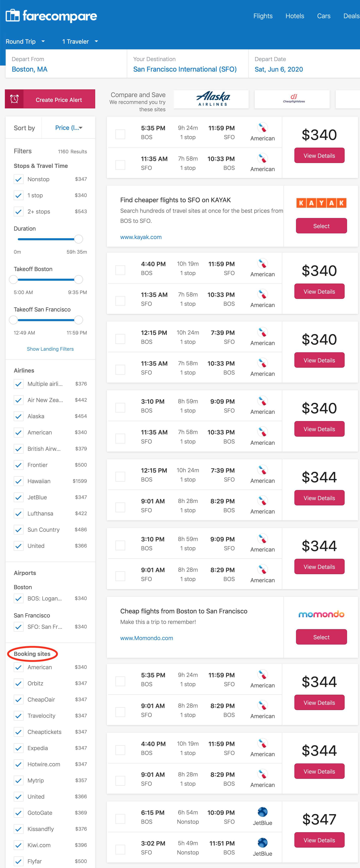The height and width of the screenshot is (868, 360).
Task: Click Show Landing Filters link
Action: click(x=50, y=349)
